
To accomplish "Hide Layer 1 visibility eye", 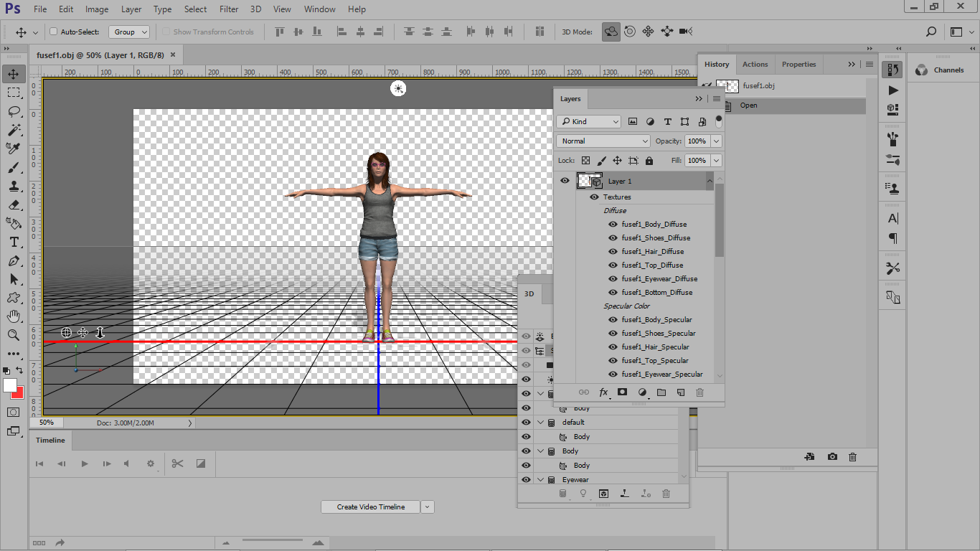I will [x=565, y=181].
